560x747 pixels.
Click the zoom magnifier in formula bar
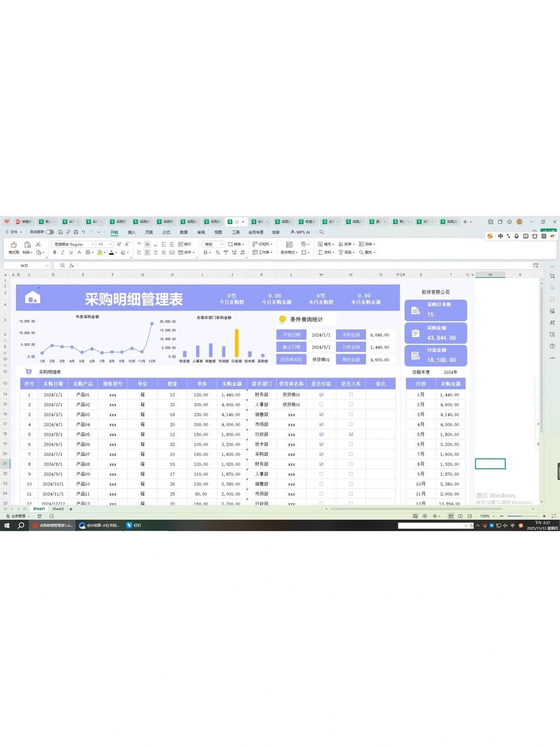63,266
